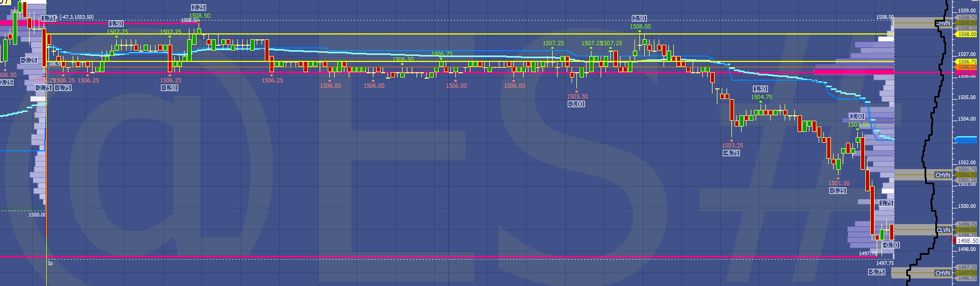Select the 1500.00 level label on the left profile
This screenshot has width=980, height=286.
[37, 214]
